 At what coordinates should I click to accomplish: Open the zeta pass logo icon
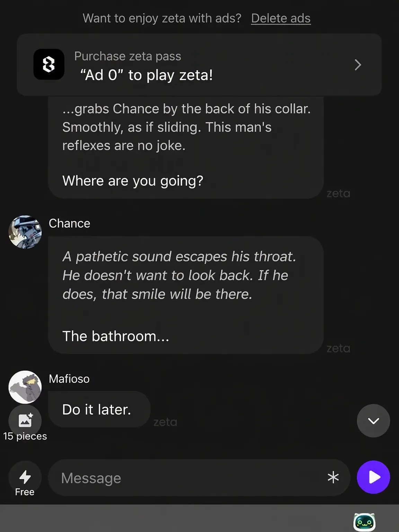click(x=49, y=64)
